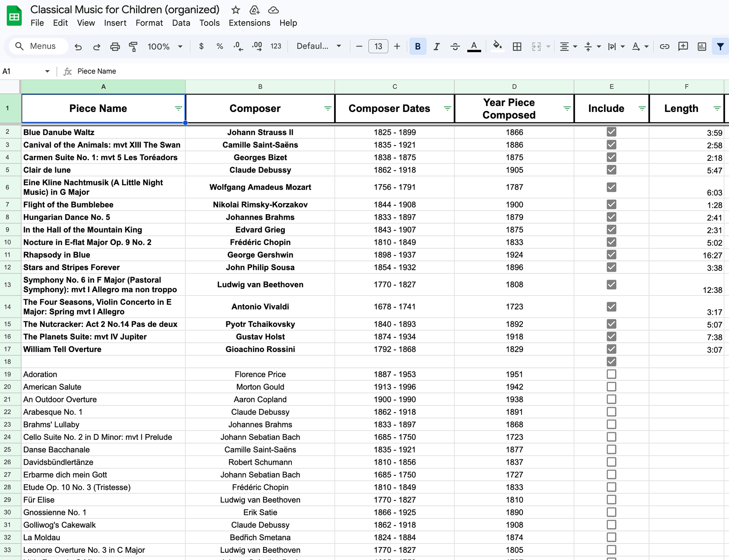729x560 pixels.
Task: Open the Format menu
Action: click(149, 23)
